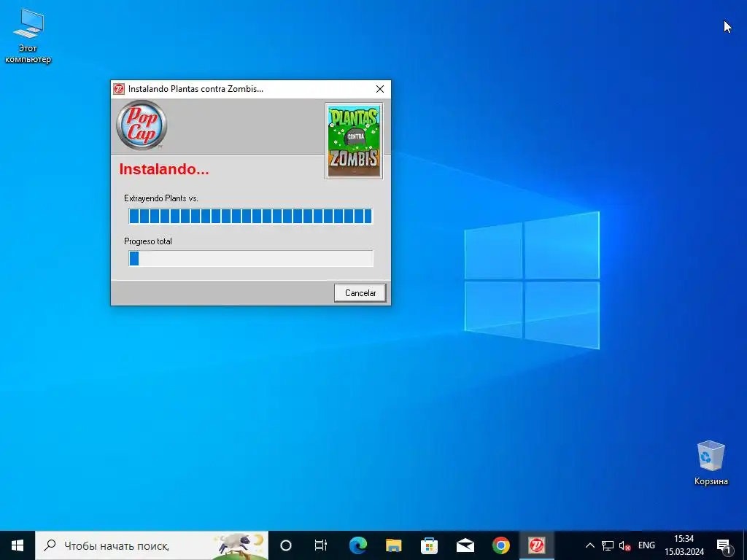This screenshot has height=560, width=747.
Task: Click the Extrayendo Plants vs. label
Action: click(161, 198)
